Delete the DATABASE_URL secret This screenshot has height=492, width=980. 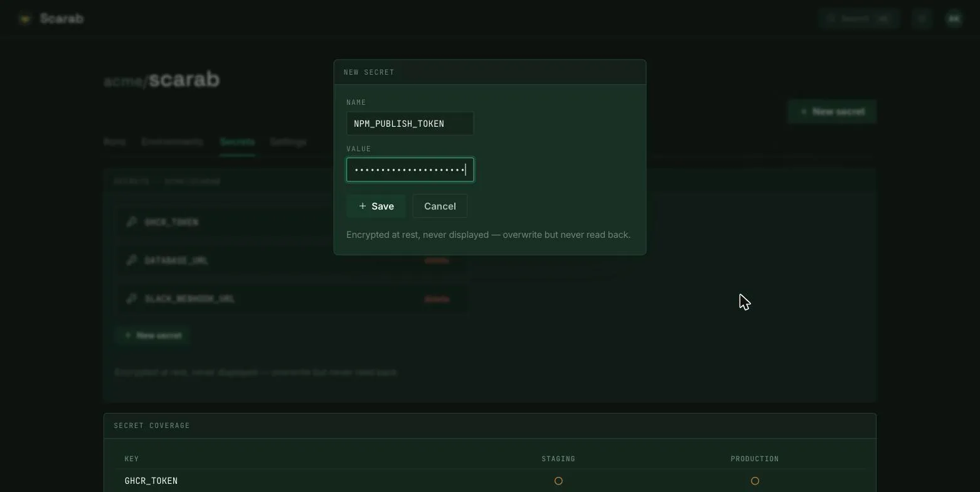[x=437, y=260]
